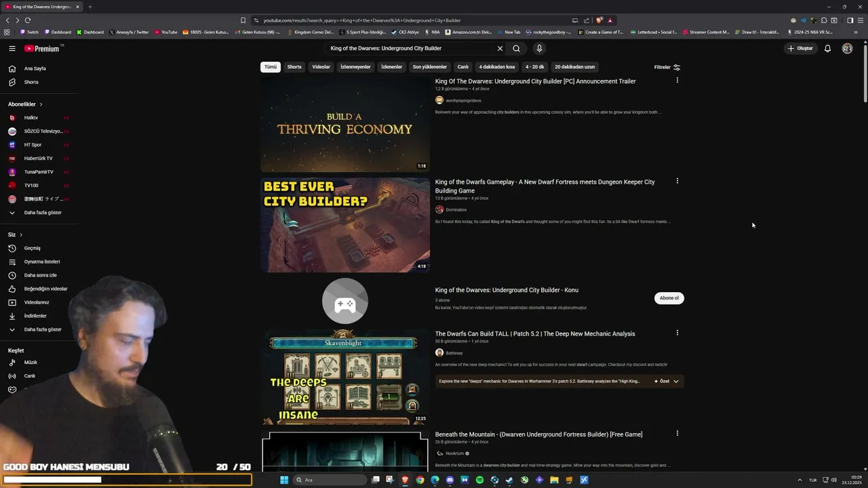Viewport: 868px width, 488px height.
Task: Open the account avatar menu
Action: tap(847, 49)
